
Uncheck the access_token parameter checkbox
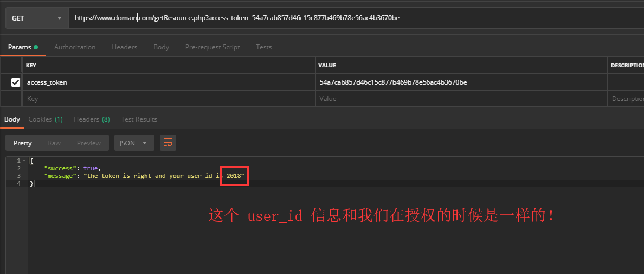coord(16,82)
